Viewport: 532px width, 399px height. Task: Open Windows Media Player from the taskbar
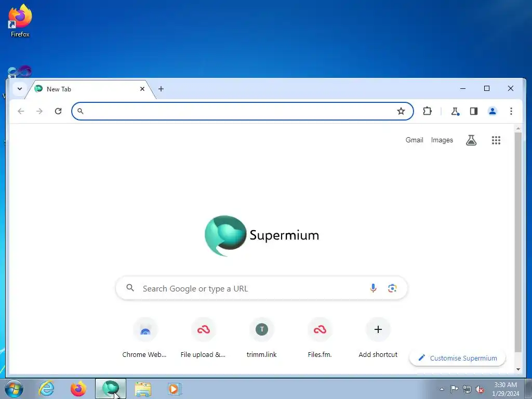[175, 389]
